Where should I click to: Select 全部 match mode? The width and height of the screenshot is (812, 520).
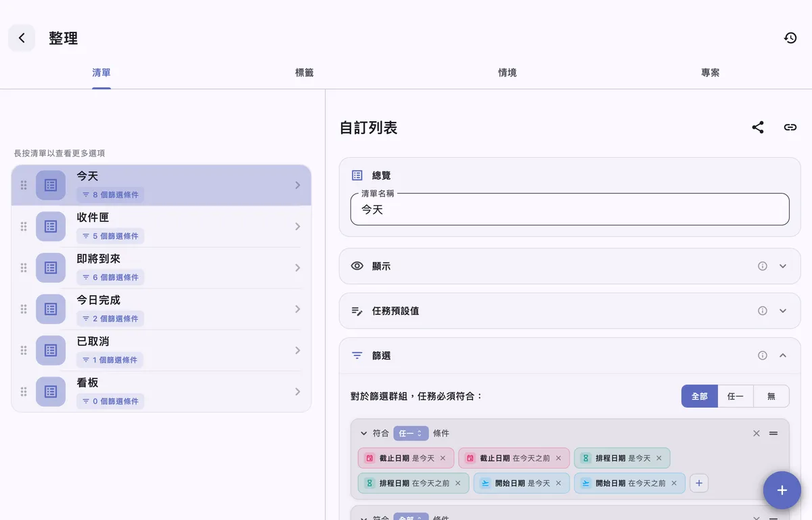pos(699,396)
